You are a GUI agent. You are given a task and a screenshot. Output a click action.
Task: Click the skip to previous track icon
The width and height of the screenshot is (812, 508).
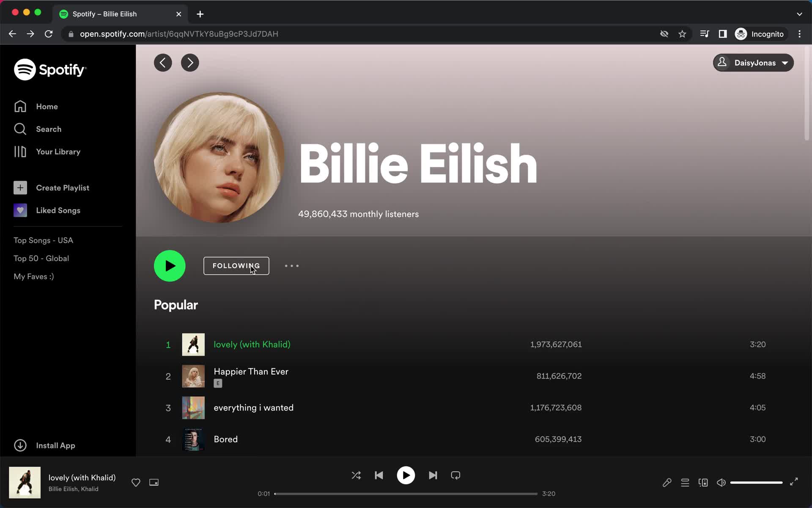click(x=379, y=475)
